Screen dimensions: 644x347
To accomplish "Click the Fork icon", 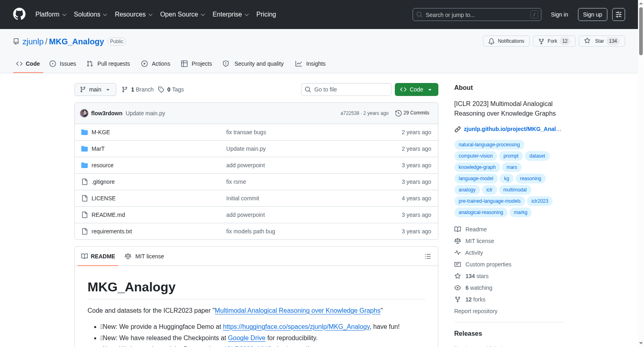I will [x=541, y=41].
